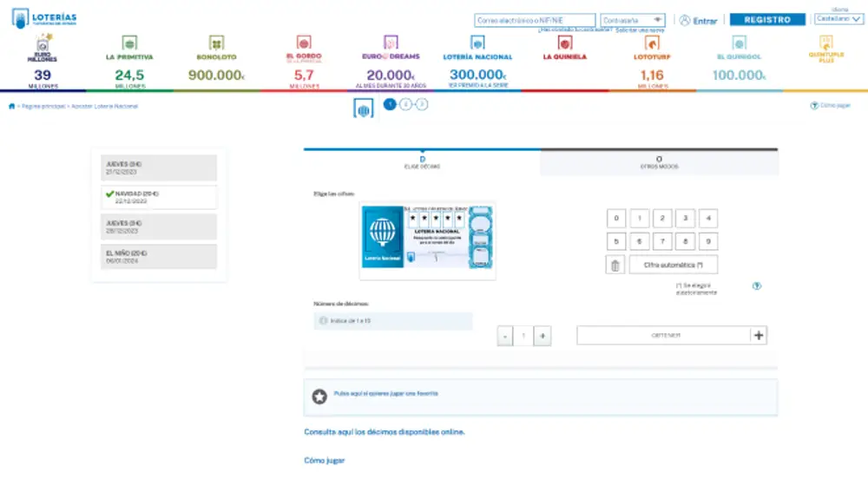The image size is (868, 492).
Task: Click the home icon in breadcrumb
Action: pyautogui.click(x=11, y=106)
